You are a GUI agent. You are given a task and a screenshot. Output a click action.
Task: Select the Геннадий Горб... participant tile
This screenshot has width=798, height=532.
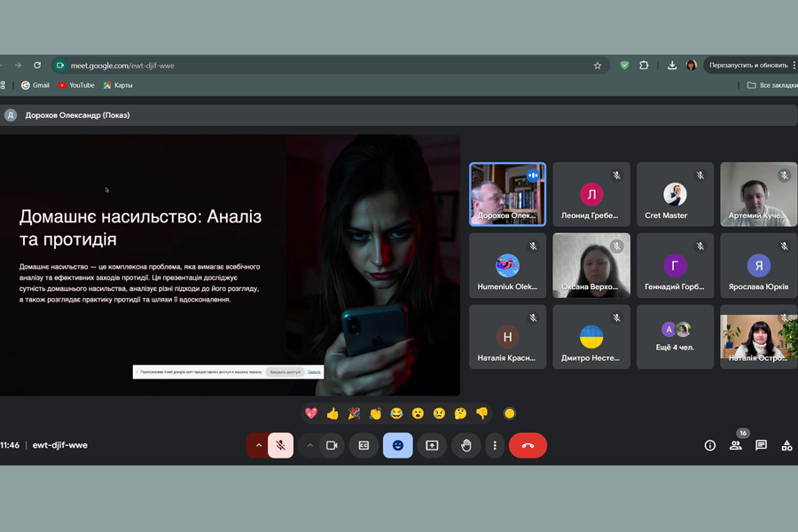675,266
